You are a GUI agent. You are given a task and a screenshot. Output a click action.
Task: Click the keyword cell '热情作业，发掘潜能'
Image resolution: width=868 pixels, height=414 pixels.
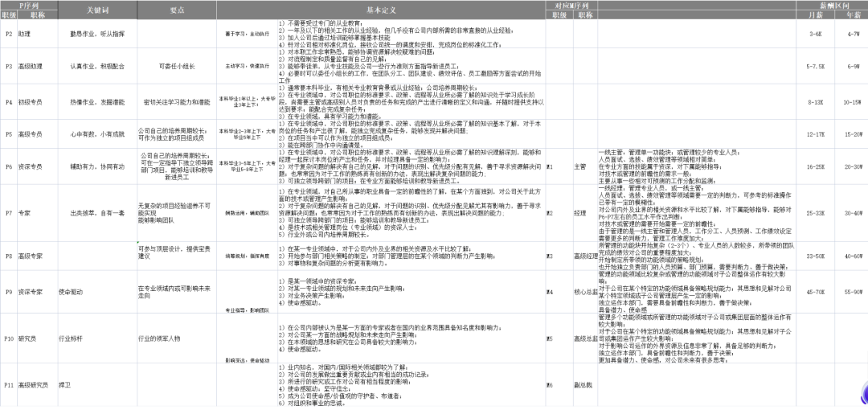click(97, 102)
